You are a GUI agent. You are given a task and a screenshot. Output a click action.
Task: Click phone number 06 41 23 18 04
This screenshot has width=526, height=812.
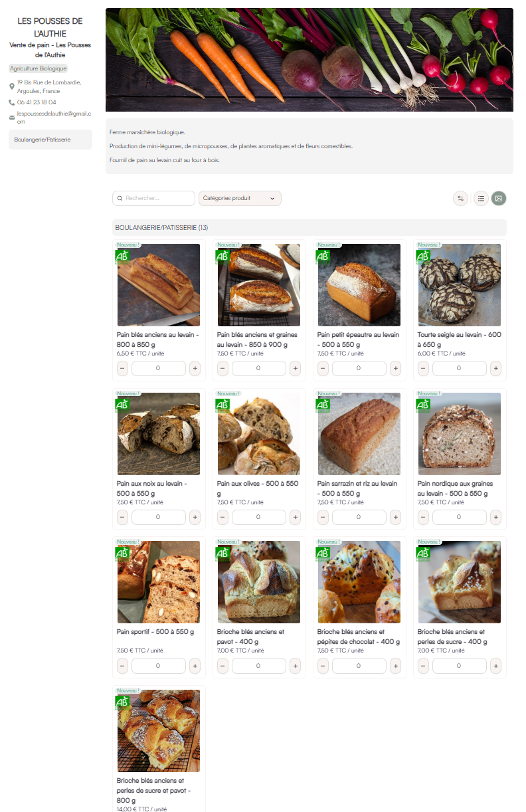[37, 102]
